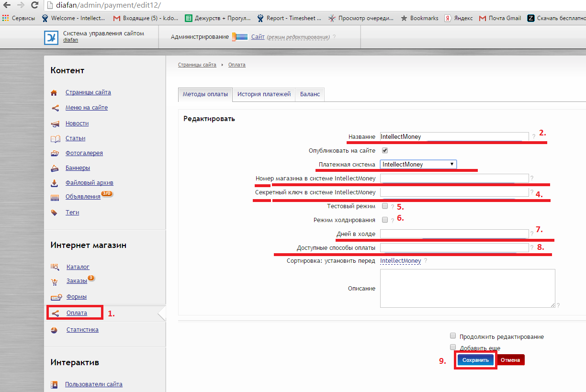Click help icon beside Описание textarea
This screenshot has width=586, height=392.
(558, 305)
